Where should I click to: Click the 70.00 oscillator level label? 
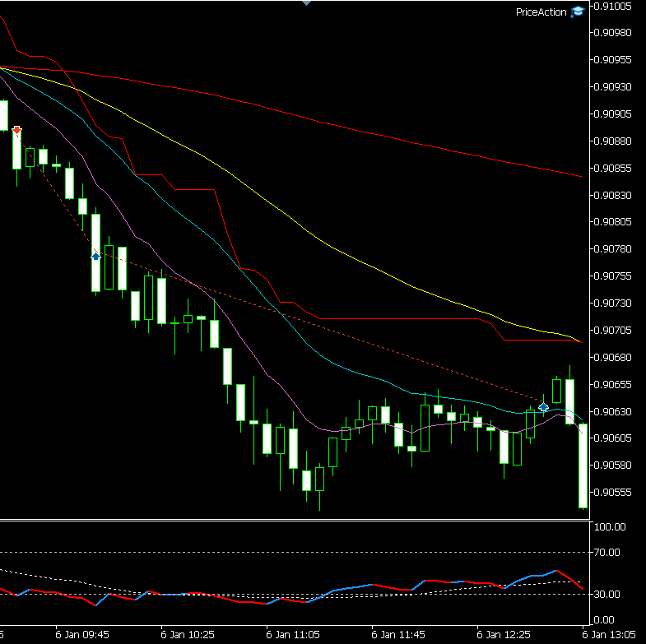pos(610,553)
